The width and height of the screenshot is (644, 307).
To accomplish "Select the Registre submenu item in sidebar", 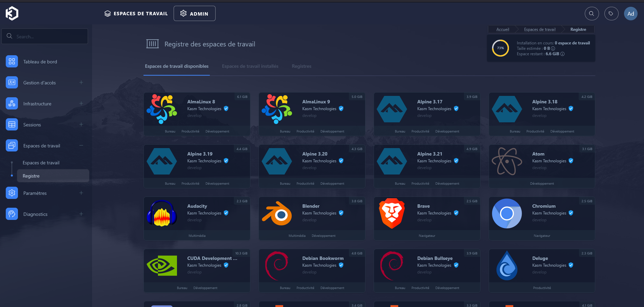I will coord(53,176).
